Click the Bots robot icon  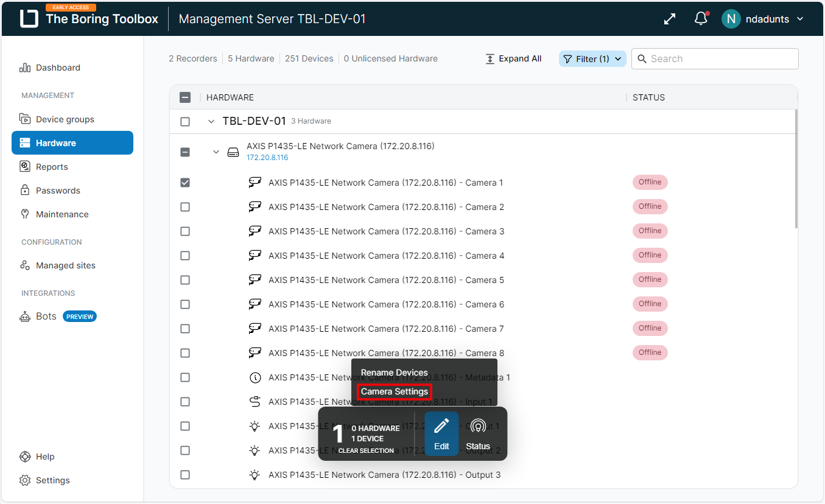(25, 317)
